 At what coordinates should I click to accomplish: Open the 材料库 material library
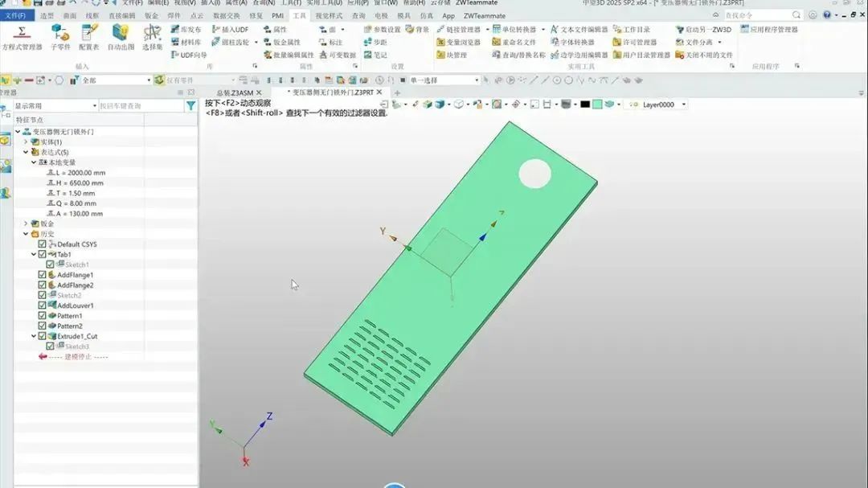[x=186, y=42]
